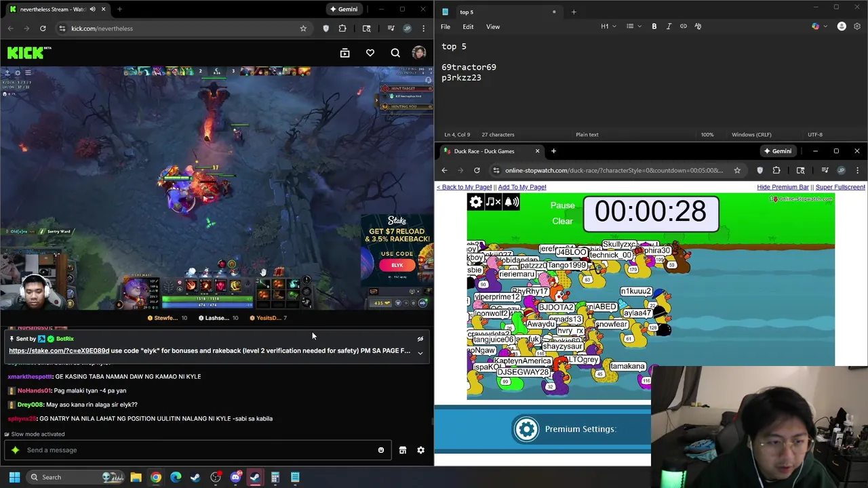Expand Copilot dropdown in Notepad
The image size is (868, 488).
point(818,26)
